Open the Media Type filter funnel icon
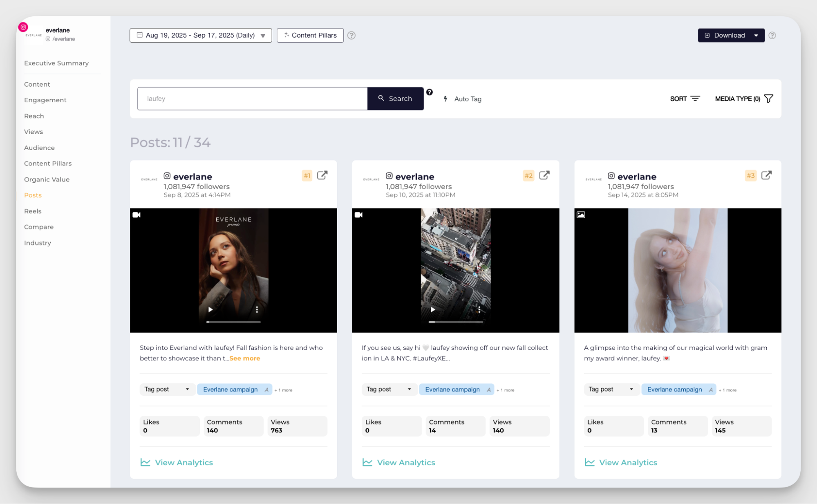This screenshot has width=817, height=504. [769, 98]
